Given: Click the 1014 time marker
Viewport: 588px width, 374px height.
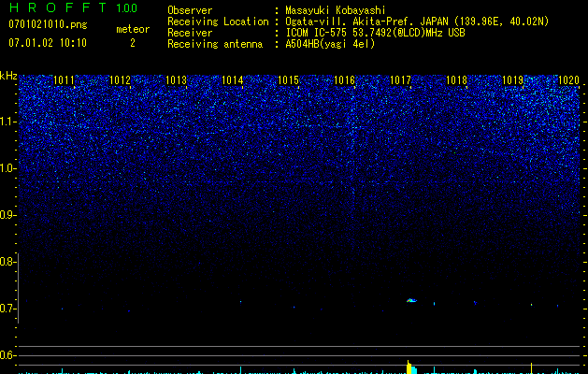Looking at the screenshot, I should click(x=233, y=79).
